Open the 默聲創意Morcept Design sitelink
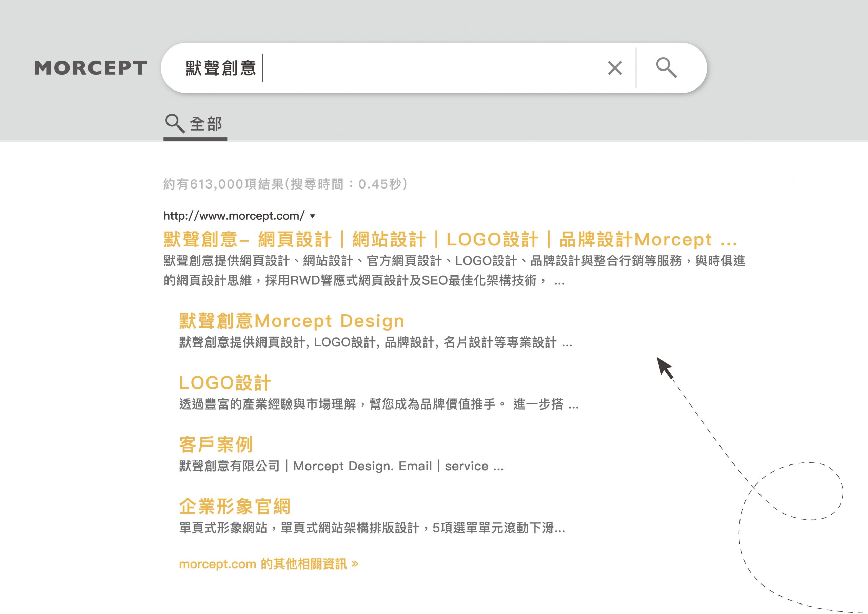 [x=292, y=321]
